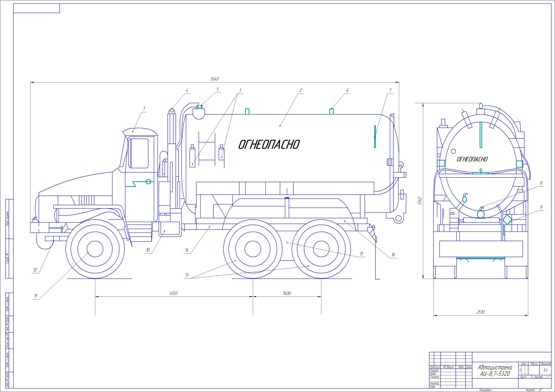The height and width of the screenshot is (392, 555).
Task: Click callout number 15 between the rear wheels
Action: pyautogui.click(x=362, y=254)
